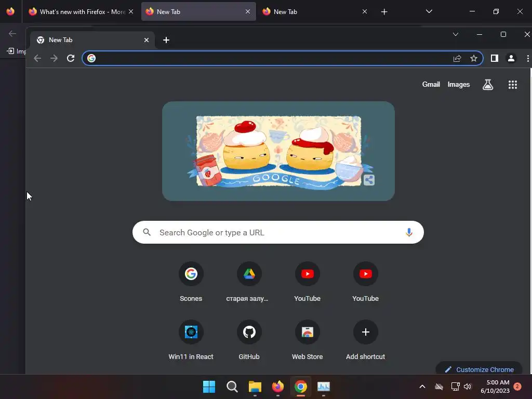Click Customize Chrome button

[479, 369]
